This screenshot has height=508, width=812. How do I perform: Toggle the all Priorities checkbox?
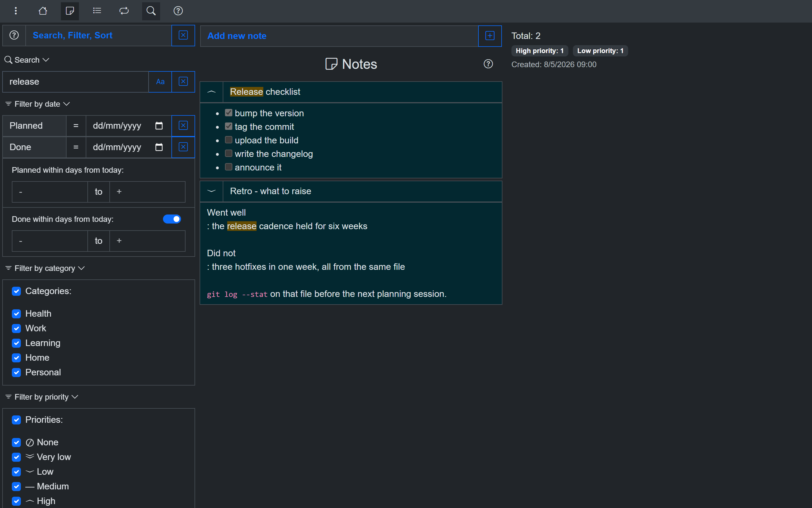(x=16, y=420)
